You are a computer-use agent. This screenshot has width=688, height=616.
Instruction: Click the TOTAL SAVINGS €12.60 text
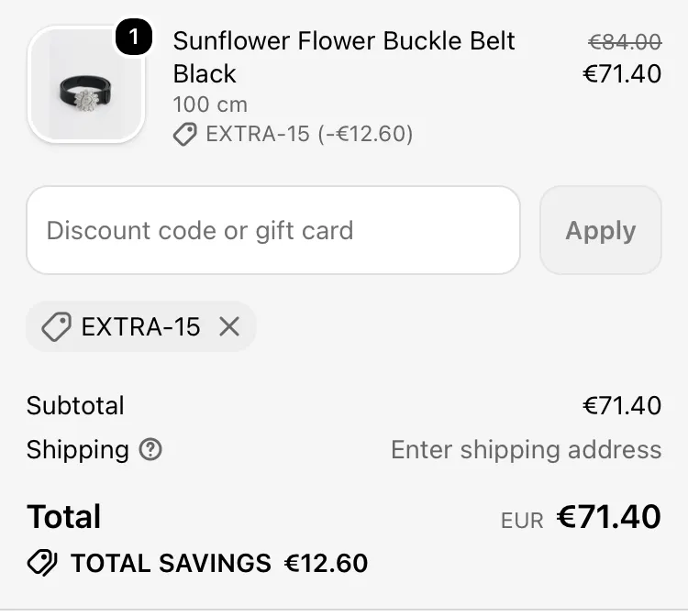coord(219,564)
